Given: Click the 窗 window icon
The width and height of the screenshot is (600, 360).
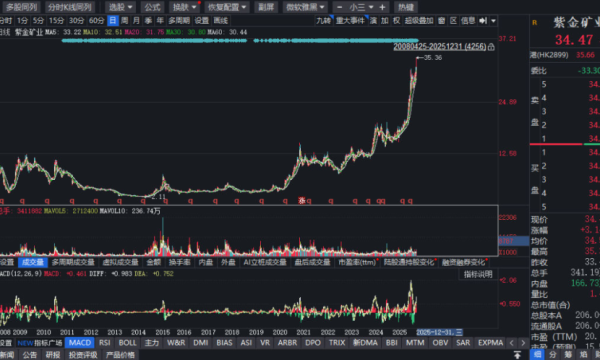Looking at the screenshot, I should click(442, 20).
